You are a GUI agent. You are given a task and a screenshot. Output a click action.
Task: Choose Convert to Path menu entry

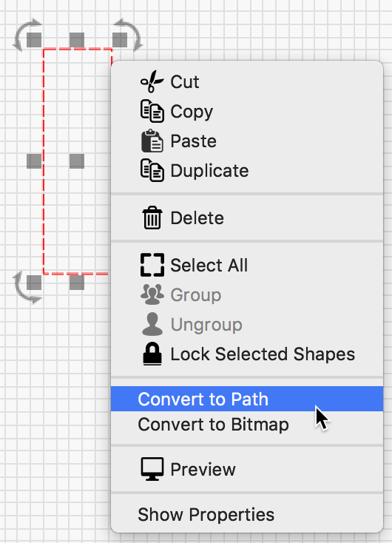[x=247, y=399]
